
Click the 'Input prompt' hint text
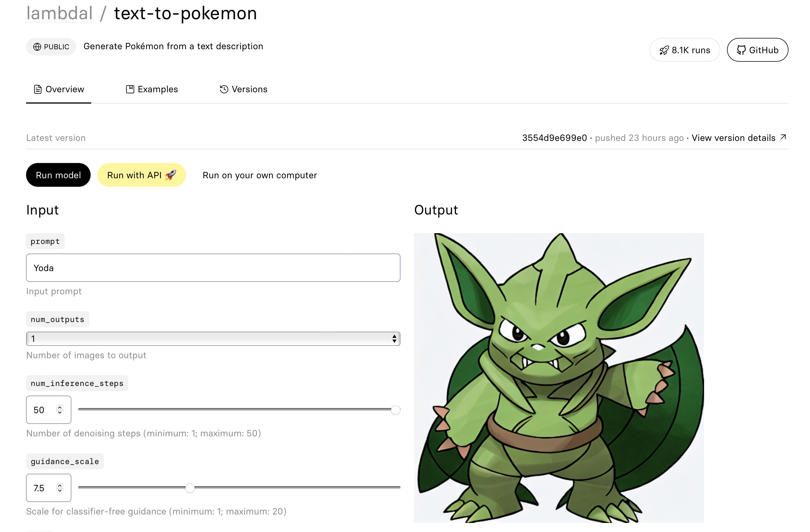tap(54, 291)
